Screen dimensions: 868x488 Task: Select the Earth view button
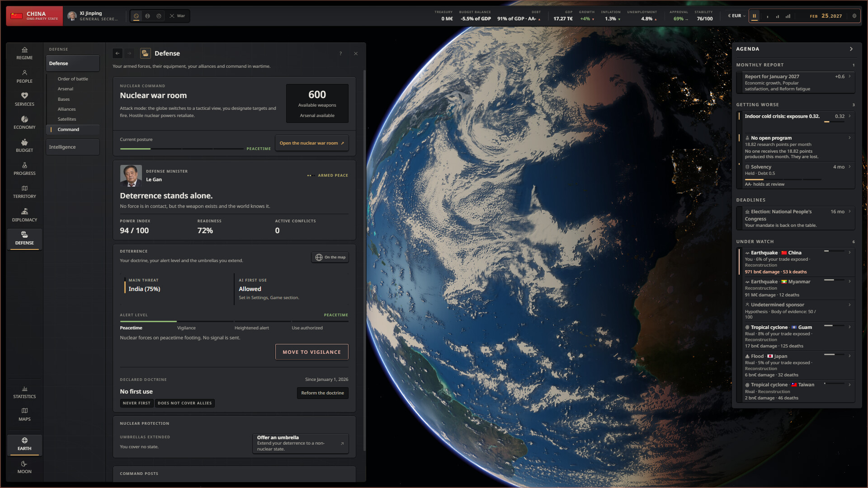coord(24,444)
